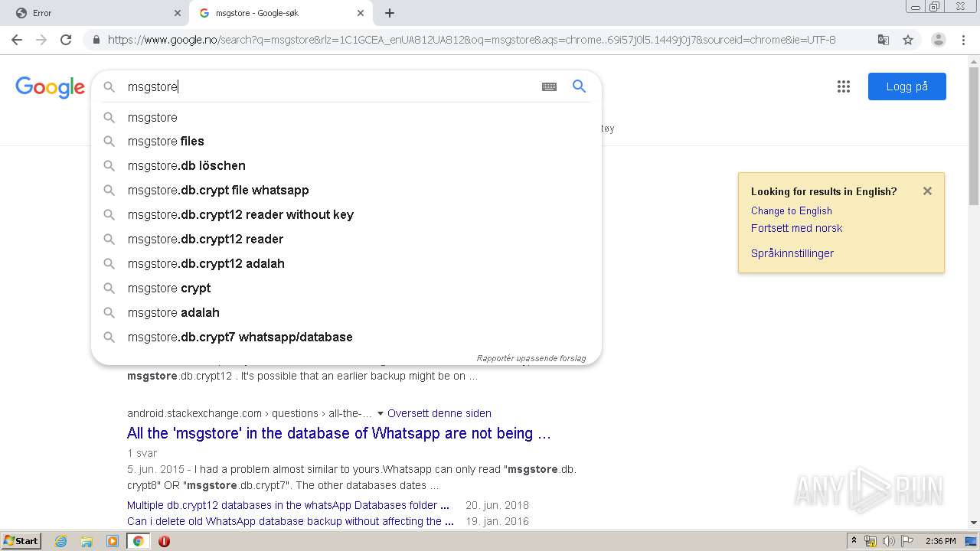Click the browser address bar URL

pyautogui.click(x=472, y=40)
